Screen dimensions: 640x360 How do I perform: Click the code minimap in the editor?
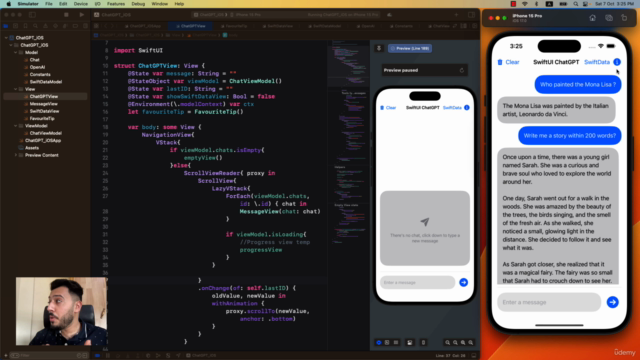(349, 143)
